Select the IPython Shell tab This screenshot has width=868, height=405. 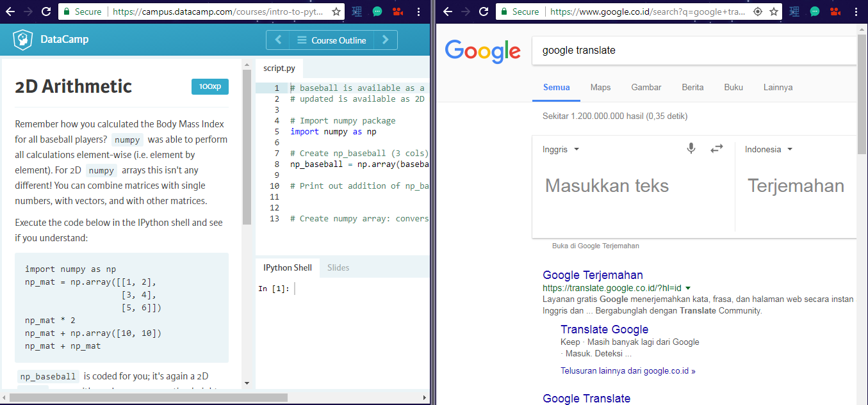(x=288, y=267)
